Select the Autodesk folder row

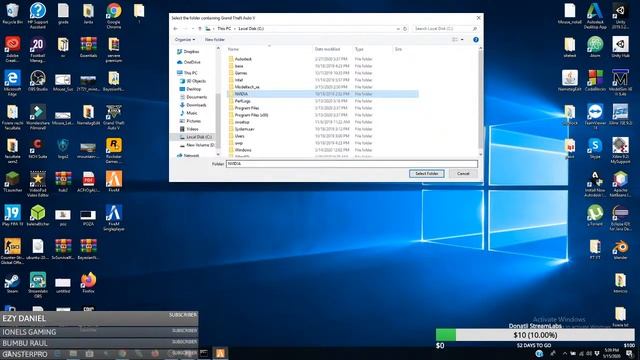pyautogui.click(x=322, y=59)
